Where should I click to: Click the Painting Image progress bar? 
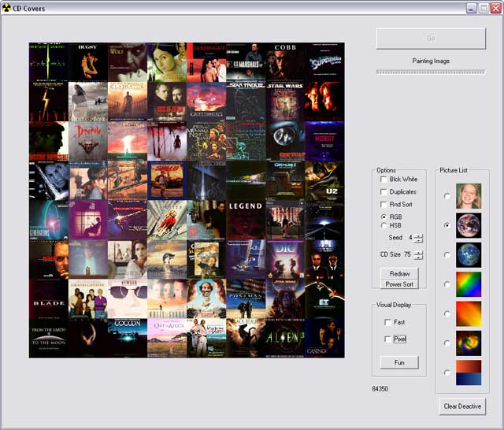(431, 72)
